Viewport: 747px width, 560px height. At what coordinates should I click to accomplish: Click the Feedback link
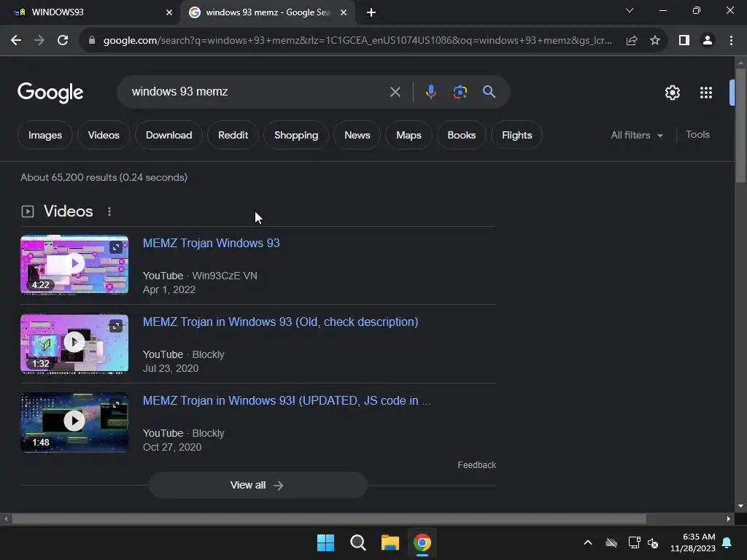pos(476,464)
